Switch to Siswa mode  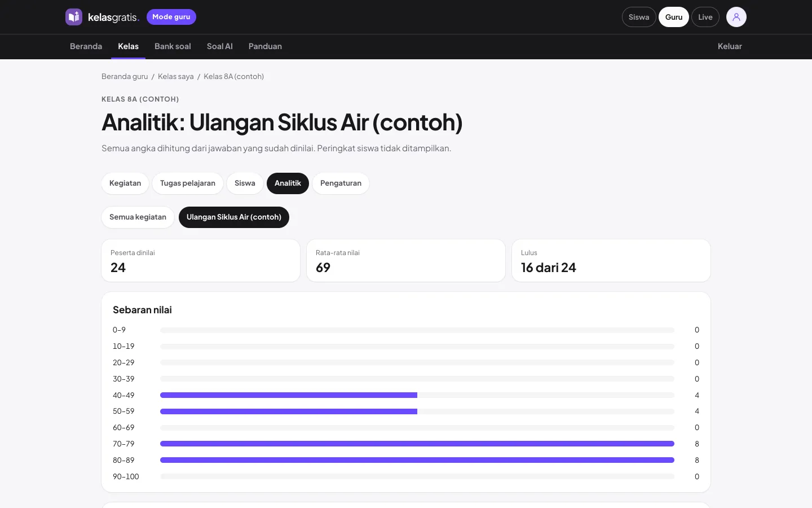(x=639, y=17)
